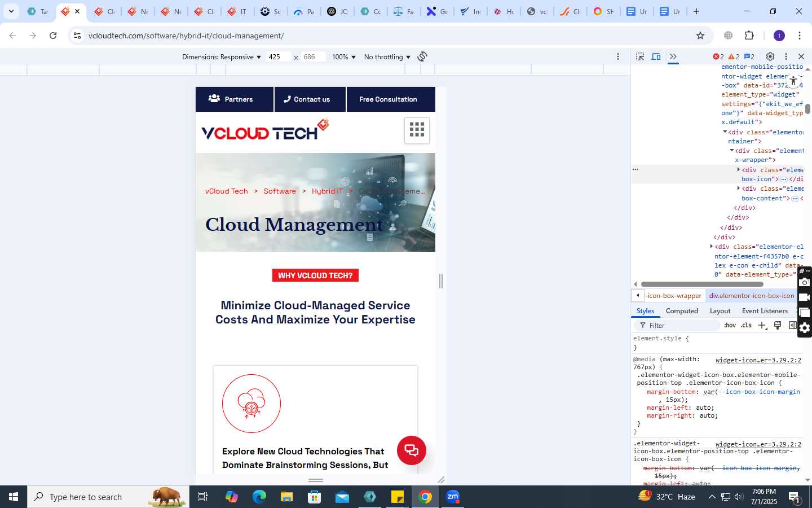Open the warnings count indicator
Image resolution: width=812 pixels, height=508 pixels.
pyautogui.click(x=734, y=56)
